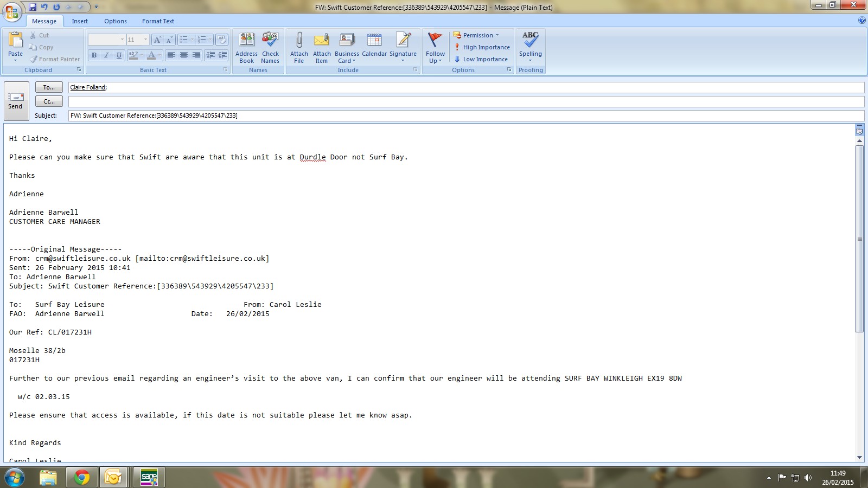The width and height of the screenshot is (868, 488).
Task: Open the Clipboard pane launcher
Action: pos(79,70)
